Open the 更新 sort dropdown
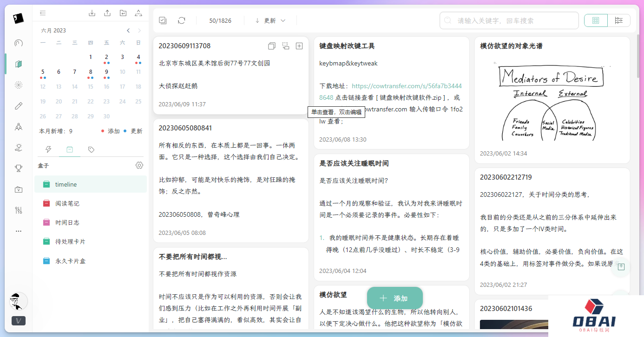 point(270,20)
